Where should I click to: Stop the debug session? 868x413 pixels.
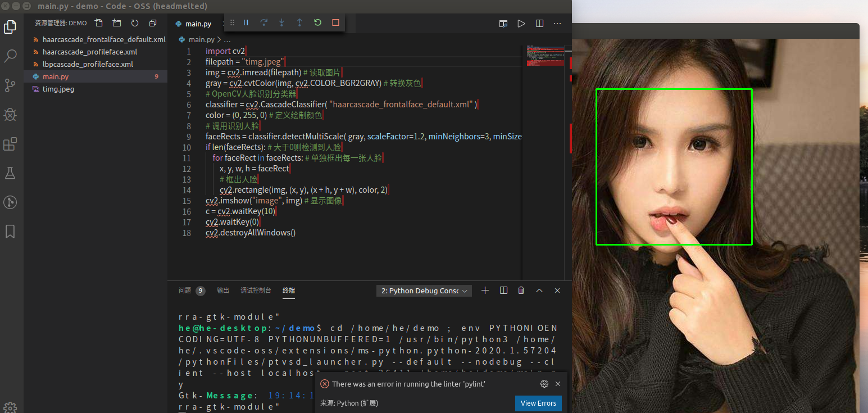pyautogui.click(x=335, y=22)
